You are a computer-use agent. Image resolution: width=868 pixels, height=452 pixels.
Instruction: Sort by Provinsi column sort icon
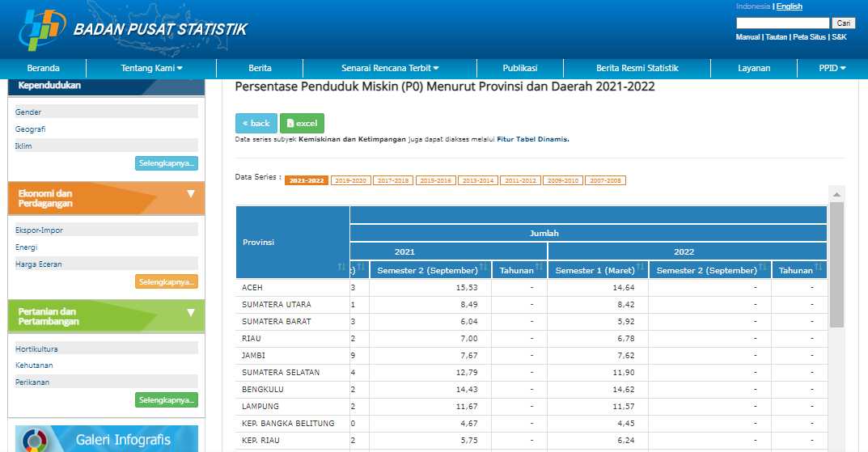click(x=341, y=267)
